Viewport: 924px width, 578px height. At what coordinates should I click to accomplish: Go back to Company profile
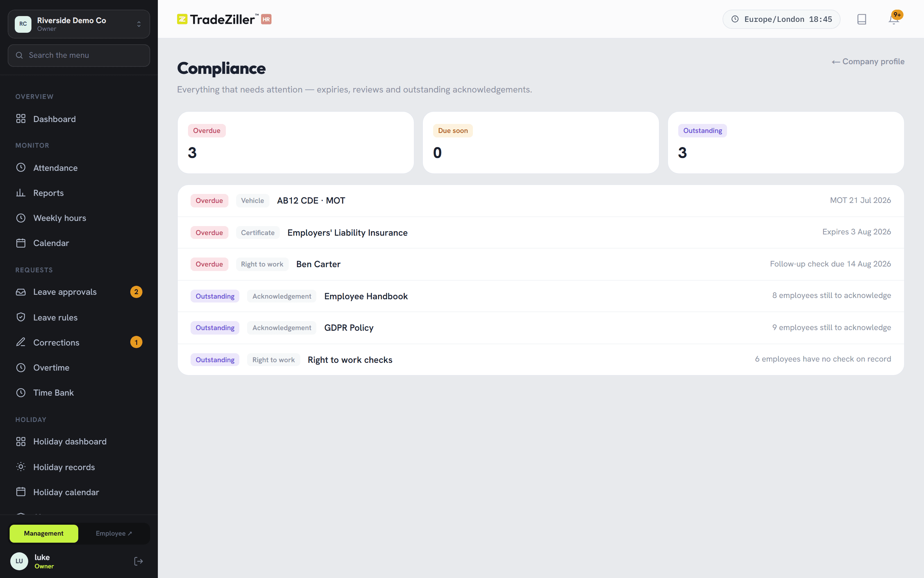click(868, 62)
